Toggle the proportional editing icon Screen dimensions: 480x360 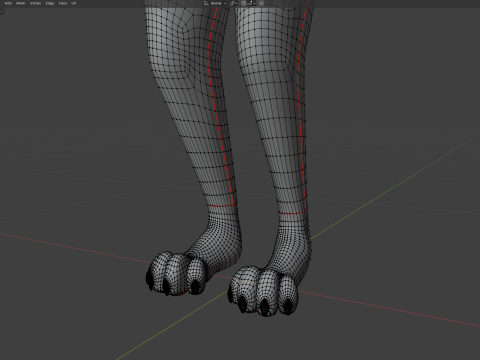[262, 3]
